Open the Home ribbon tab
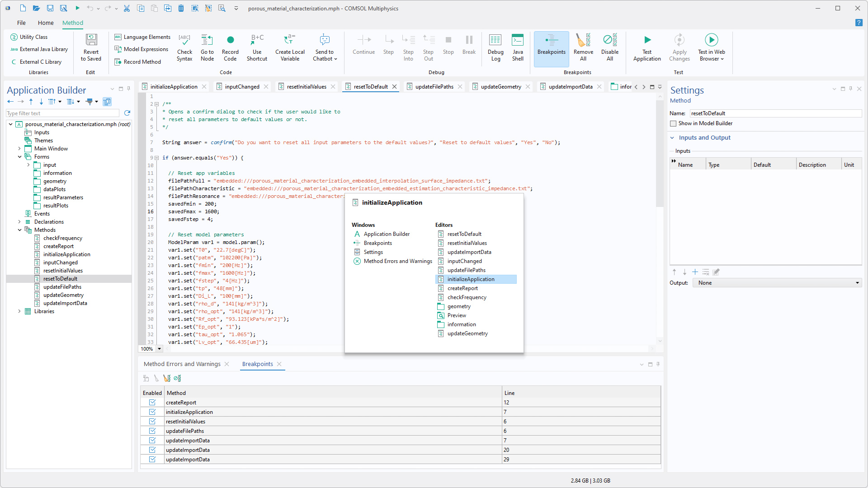The width and height of the screenshot is (868, 488). click(46, 23)
